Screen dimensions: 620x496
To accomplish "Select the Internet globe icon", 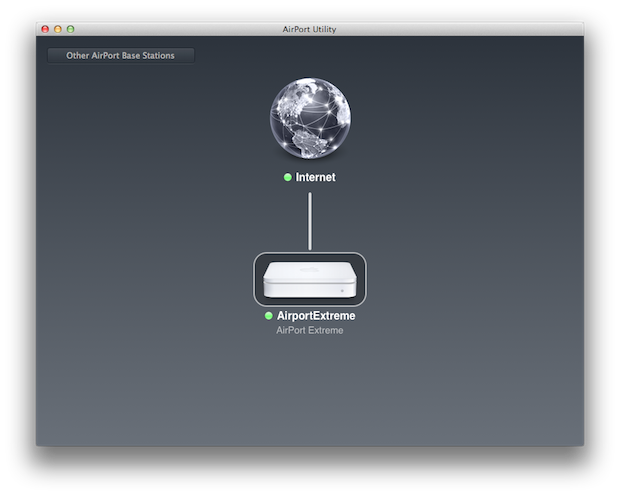I will tap(310, 118).
